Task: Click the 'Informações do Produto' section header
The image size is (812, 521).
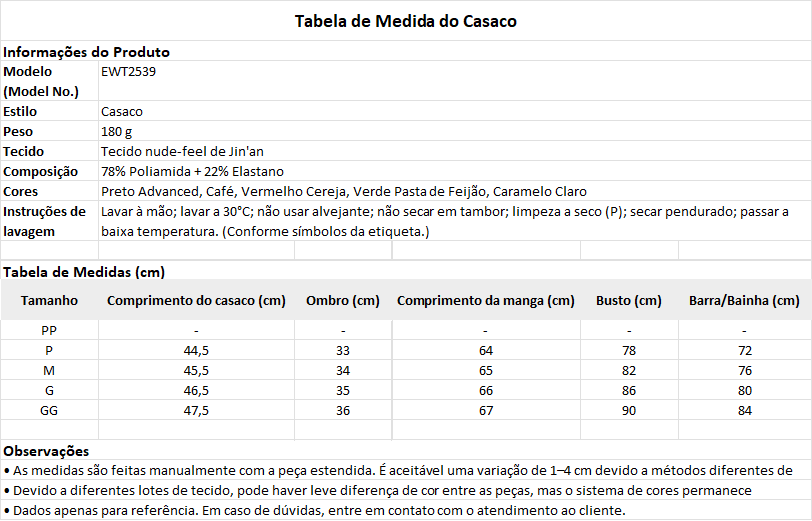Action: [86, 52]
